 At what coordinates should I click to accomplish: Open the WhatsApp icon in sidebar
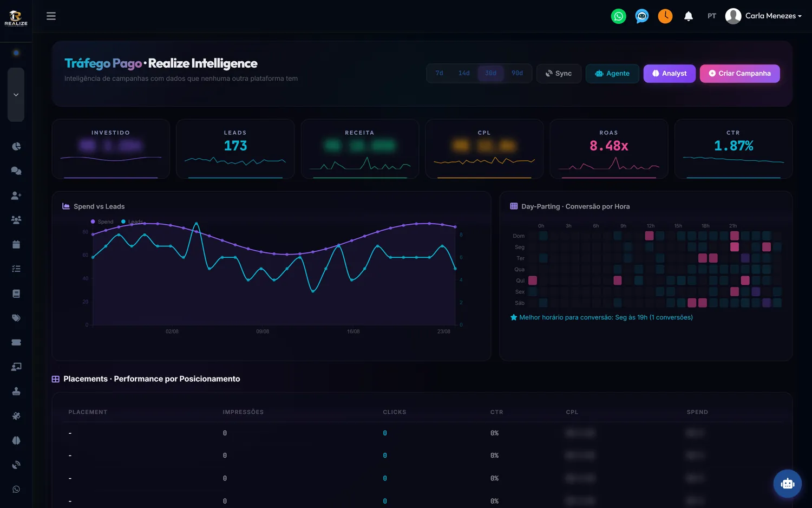pyautogui.click(x=16, y=489)
